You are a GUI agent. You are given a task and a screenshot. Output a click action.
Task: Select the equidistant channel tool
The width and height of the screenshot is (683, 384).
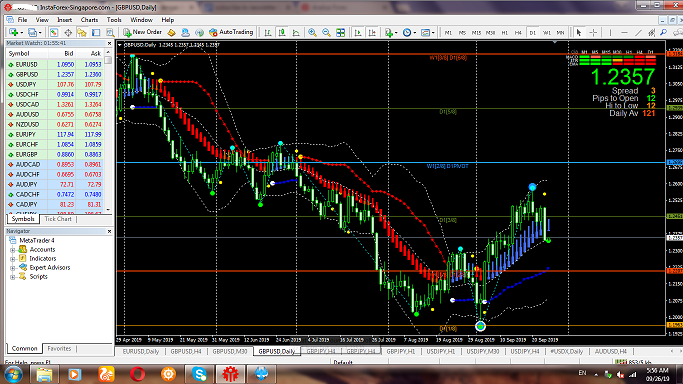coord(652,33)
